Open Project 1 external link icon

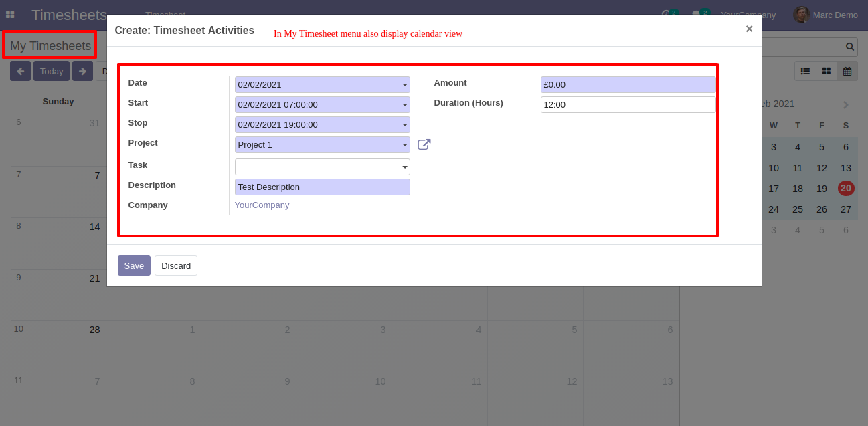pos(424,144)
